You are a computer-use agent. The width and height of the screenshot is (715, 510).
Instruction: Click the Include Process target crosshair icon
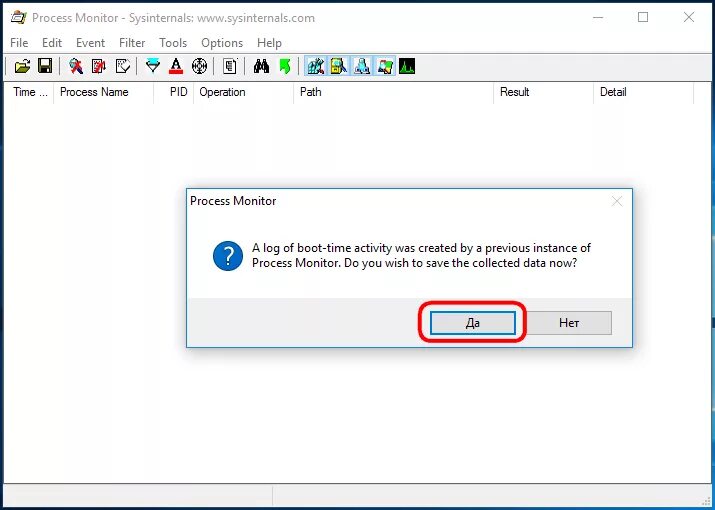[x=199, y=67]
